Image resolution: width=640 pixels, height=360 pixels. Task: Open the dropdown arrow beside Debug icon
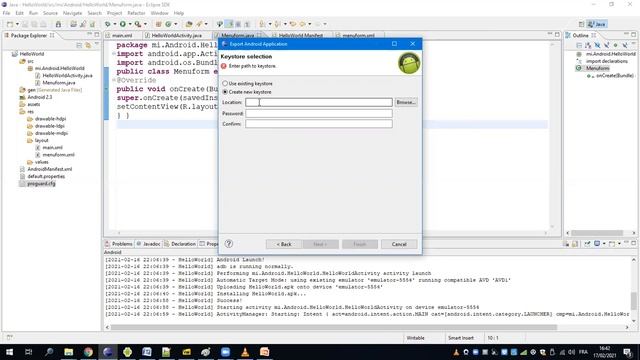tap(115, 24)
